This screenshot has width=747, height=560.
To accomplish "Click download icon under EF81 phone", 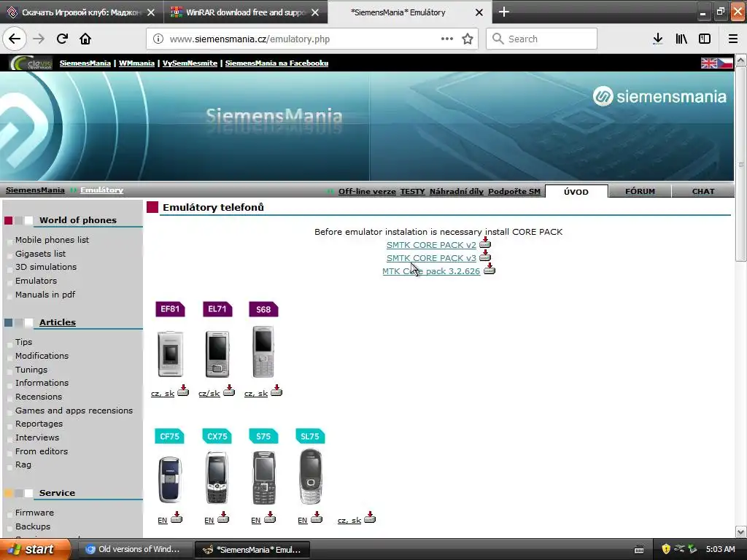I will point(183,391).
